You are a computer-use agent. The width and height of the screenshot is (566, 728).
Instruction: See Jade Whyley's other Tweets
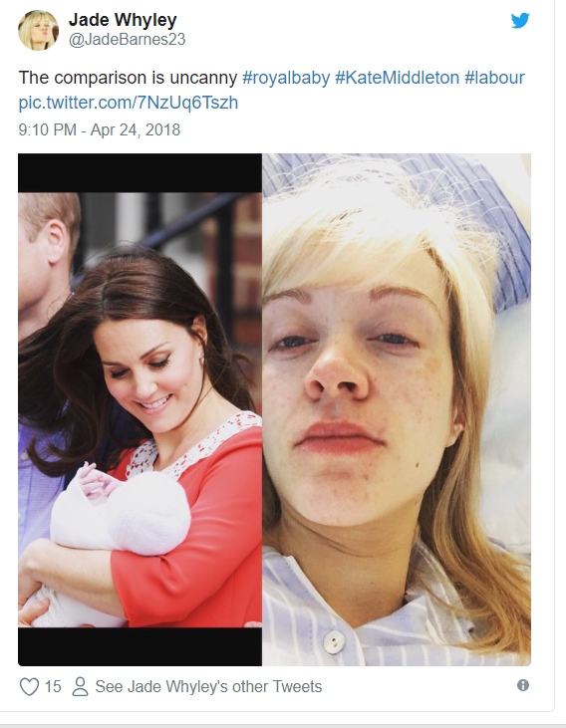click(x=208, y=687)
